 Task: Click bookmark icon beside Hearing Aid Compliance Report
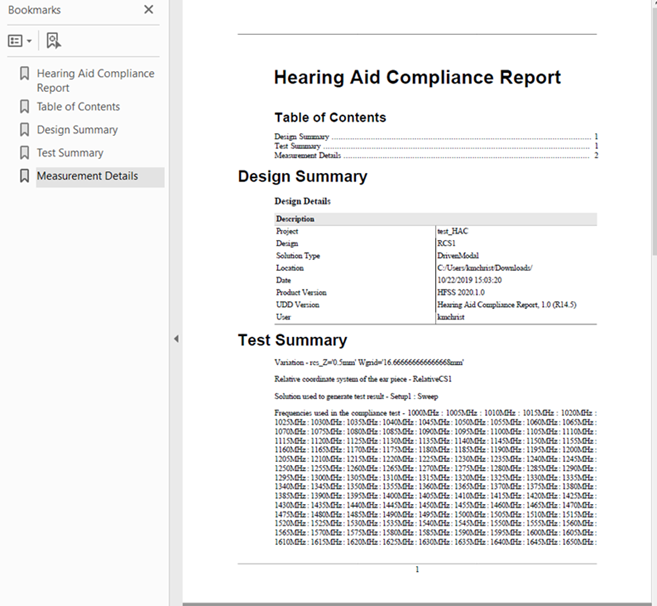pyautogui.click(x=25, y=73)
